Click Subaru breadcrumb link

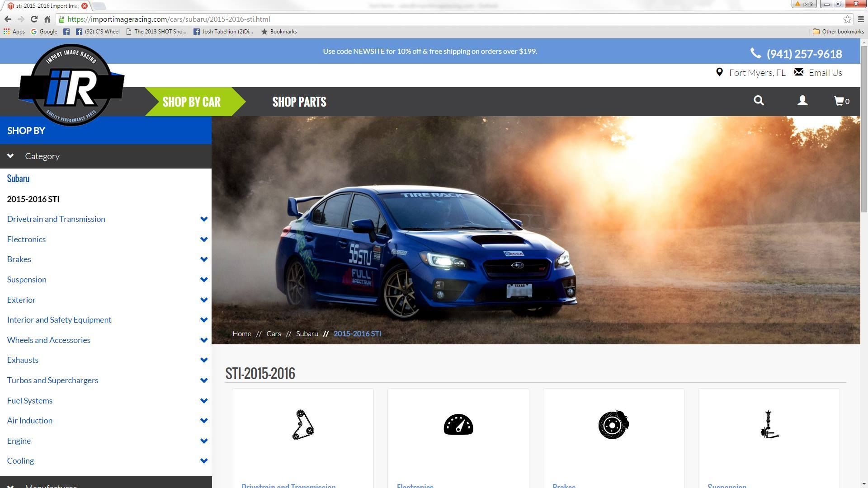point(307,333)
